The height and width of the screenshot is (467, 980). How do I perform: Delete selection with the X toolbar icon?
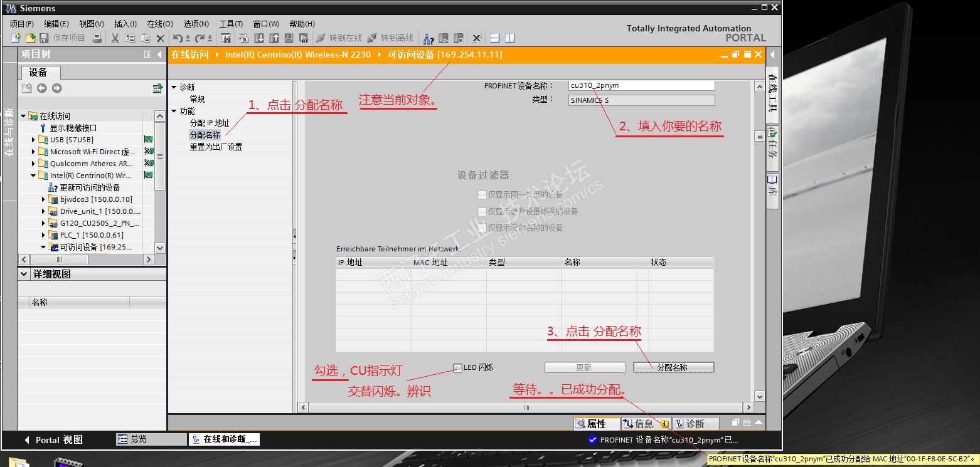pos(160,38)
